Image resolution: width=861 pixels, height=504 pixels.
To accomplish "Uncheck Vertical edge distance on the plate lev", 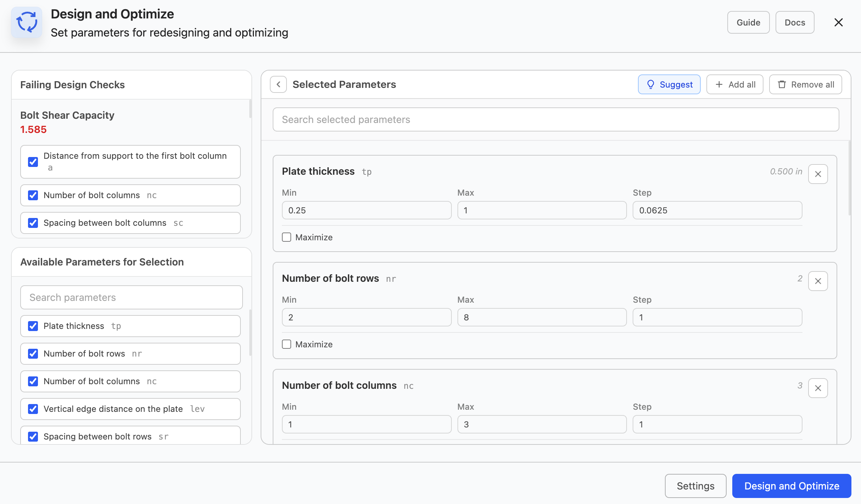I will [33, 409].
